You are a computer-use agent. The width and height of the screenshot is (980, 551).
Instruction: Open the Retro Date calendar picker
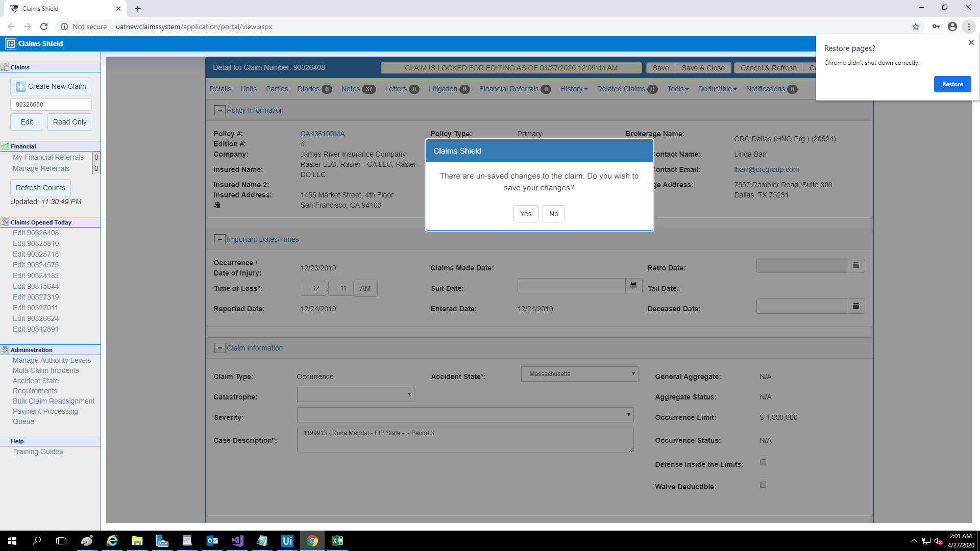(x=856, y=265)
